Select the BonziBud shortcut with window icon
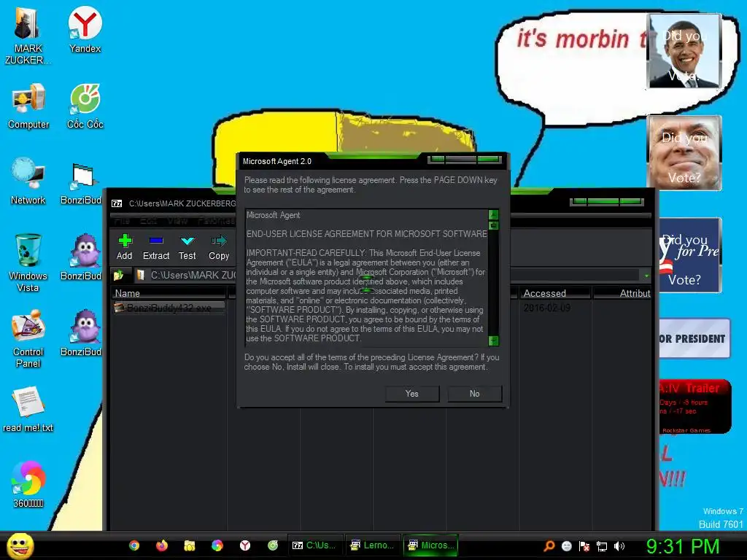 pyautogui.click(x=82, y=184)
